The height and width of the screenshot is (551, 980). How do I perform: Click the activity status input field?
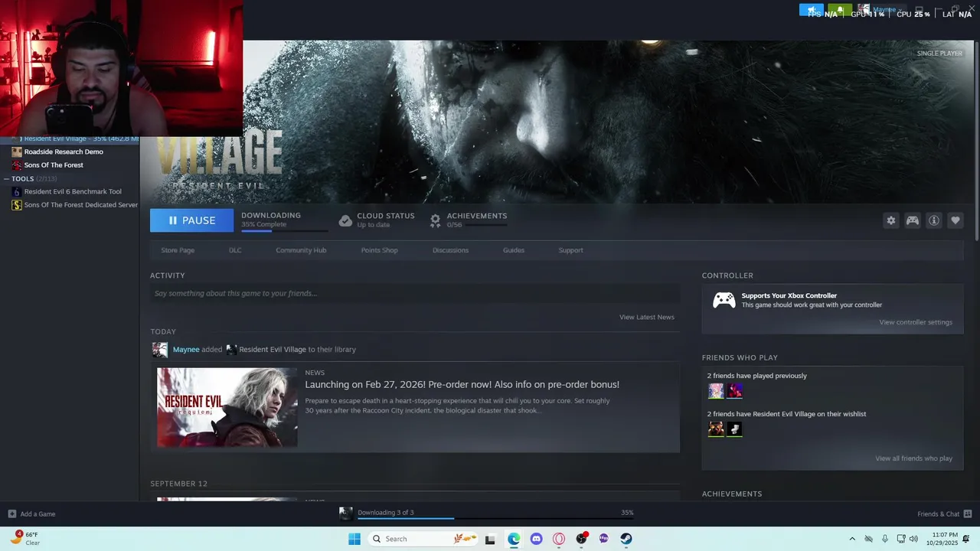pyautogui.click(x=415, y=293)
